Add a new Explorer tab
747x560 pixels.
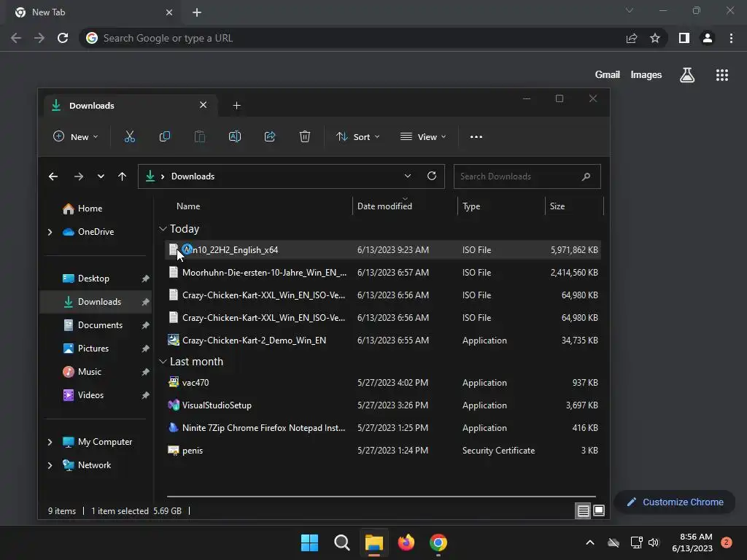237,105
